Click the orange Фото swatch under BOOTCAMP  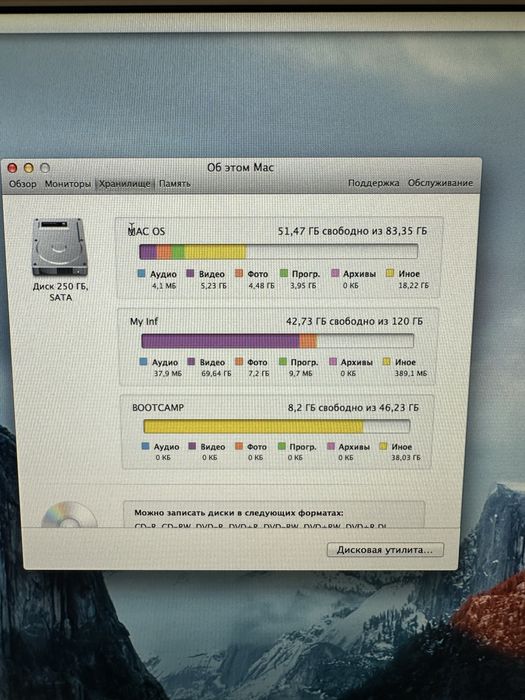tap(239, 446)
